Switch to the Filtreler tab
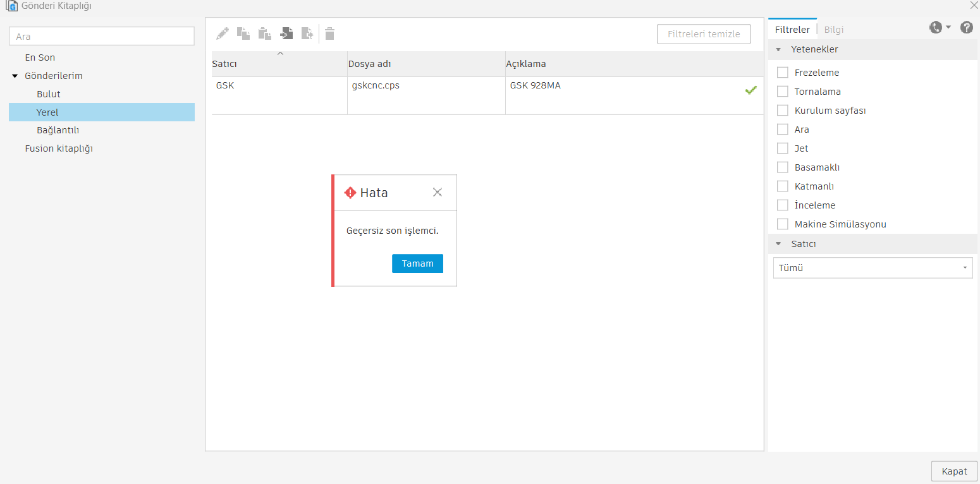Screen dimensions: 980x484 792,30
